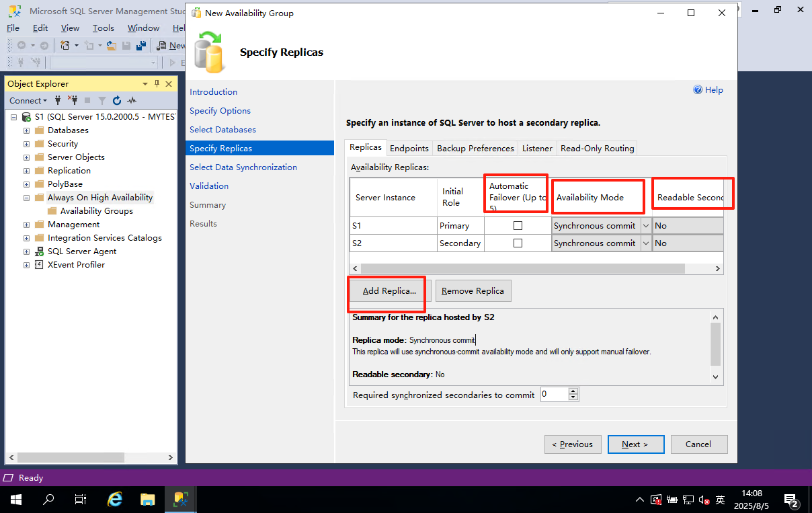Screen dimensions: 812x513
Task: Click the Open File folder icon in SSMS toolbar
Action: point(112,46)
